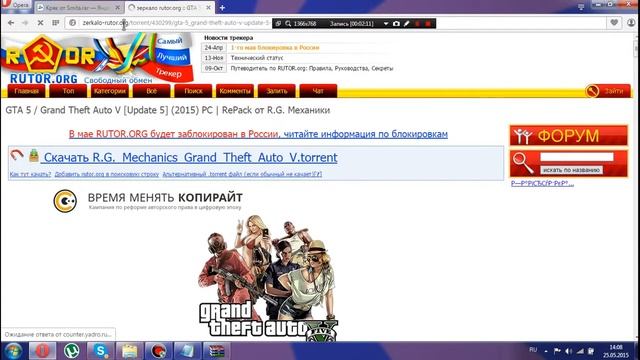Click the magnet link icon beside download
The image size is (640, 360).
(x=17, y=155)
